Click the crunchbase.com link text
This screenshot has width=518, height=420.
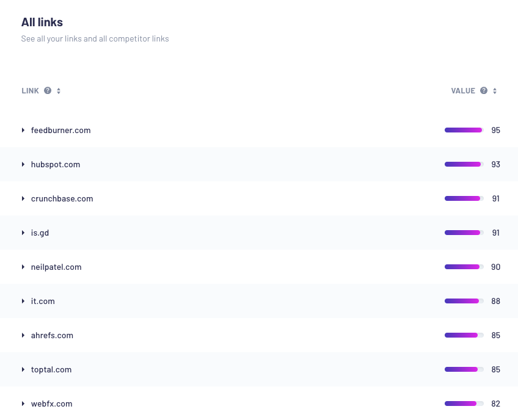(x=62, y=198)
